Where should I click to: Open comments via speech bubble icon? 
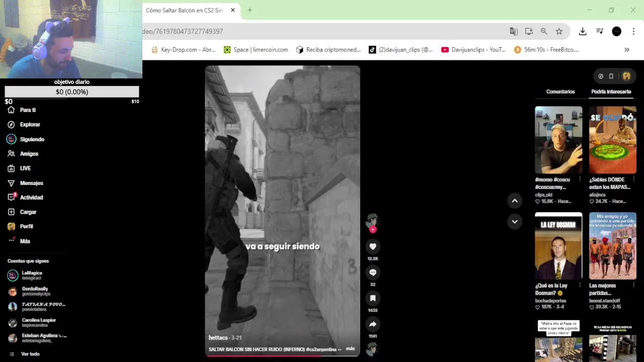[373, 273]
